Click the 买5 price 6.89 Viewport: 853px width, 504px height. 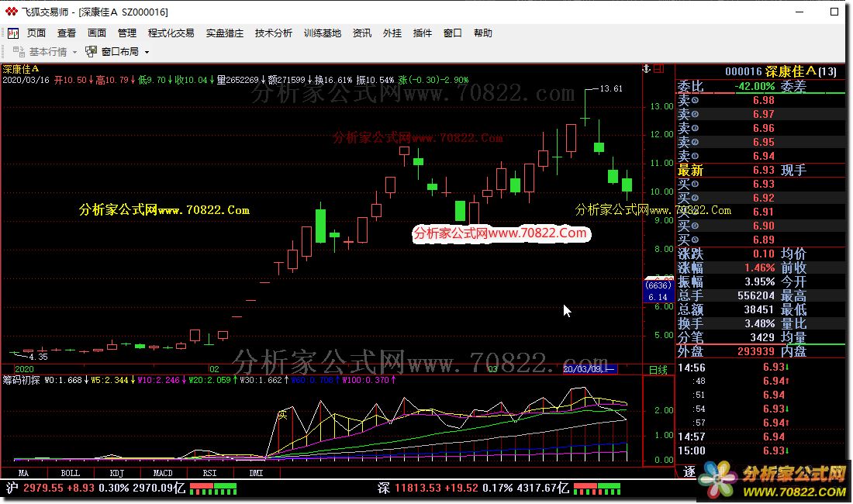click(x=763, y=240)
